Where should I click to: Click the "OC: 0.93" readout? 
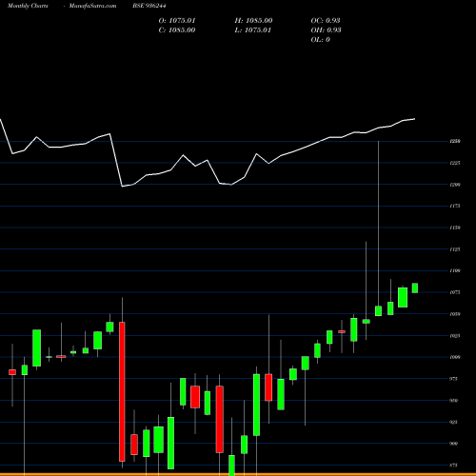[x=326, y=21]
